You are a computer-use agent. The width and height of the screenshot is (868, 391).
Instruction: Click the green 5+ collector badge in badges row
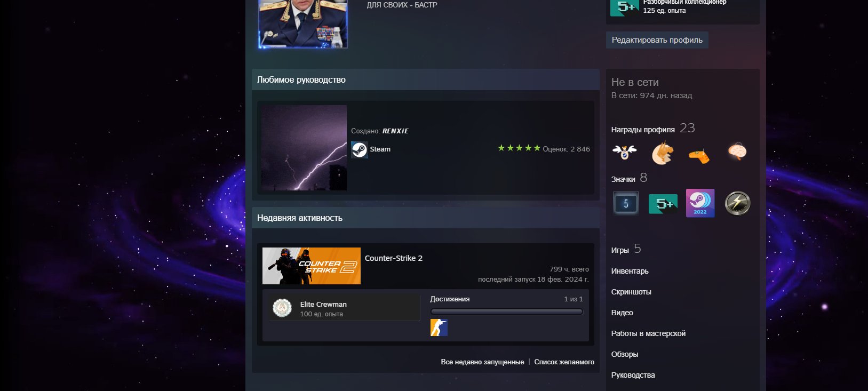(x=663, y=204)
